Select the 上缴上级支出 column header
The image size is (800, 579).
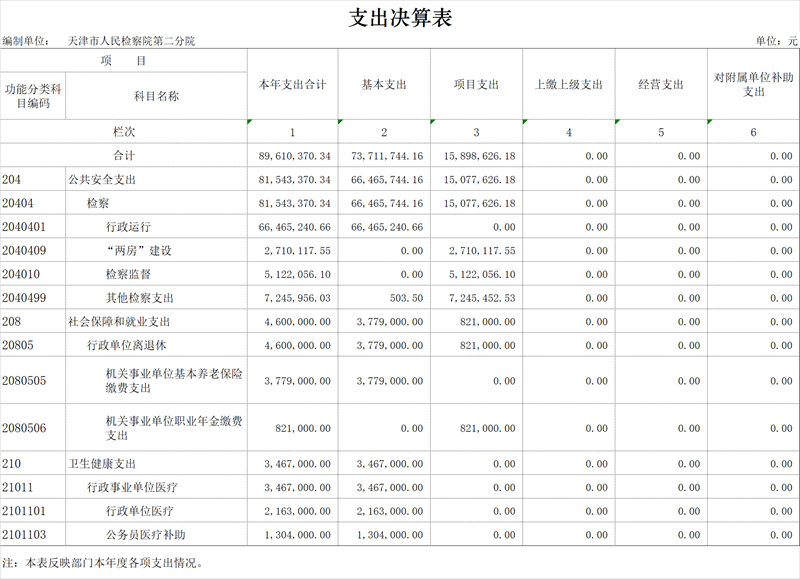(x=569, y=85)
